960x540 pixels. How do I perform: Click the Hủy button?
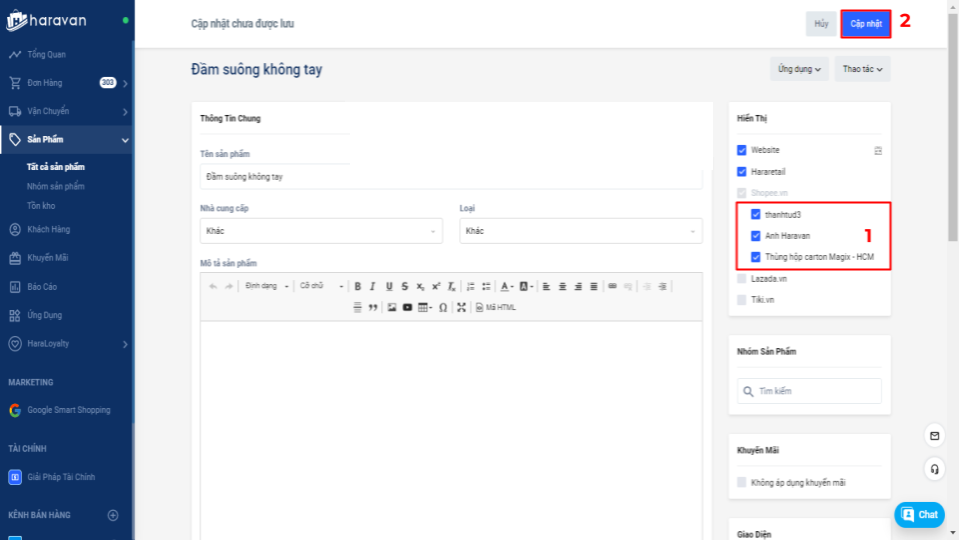click(x=821, y=24)
